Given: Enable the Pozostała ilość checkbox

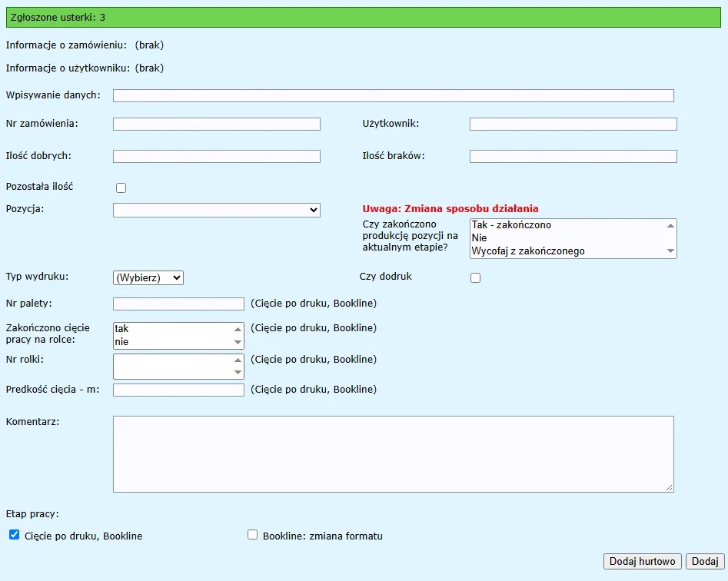Looking at the screenshot, I should pos(121,188).
